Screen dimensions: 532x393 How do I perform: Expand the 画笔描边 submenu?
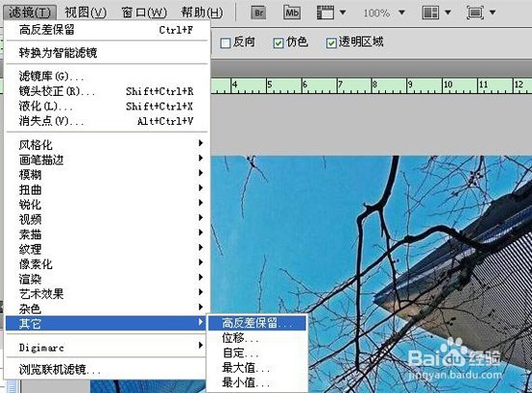pos(106,160)
